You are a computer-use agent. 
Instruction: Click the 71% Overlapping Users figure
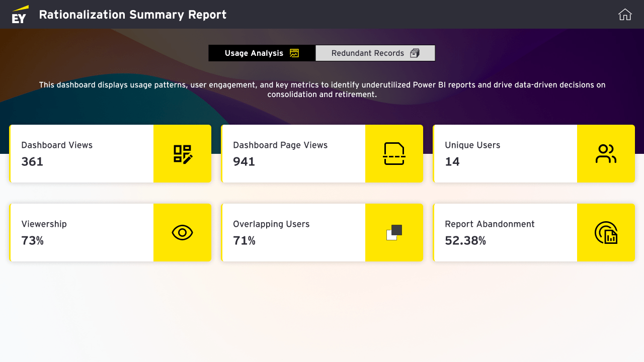245,241
